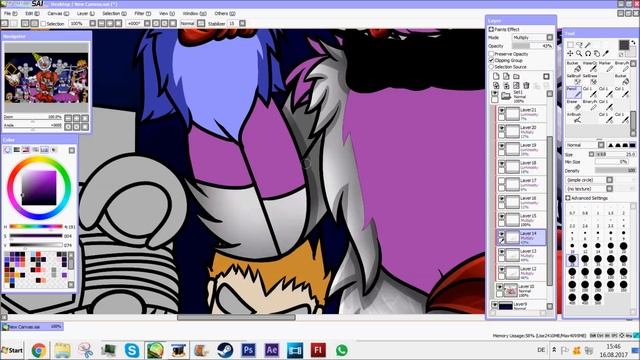Toggle Preserve Opacity checkbox
The height and width of the screenshot is (360, 640).
pyautogui.click(x=491, y=54)
